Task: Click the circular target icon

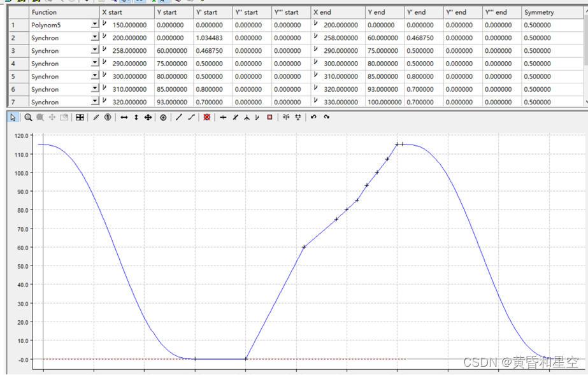Action: coord(163,118)
